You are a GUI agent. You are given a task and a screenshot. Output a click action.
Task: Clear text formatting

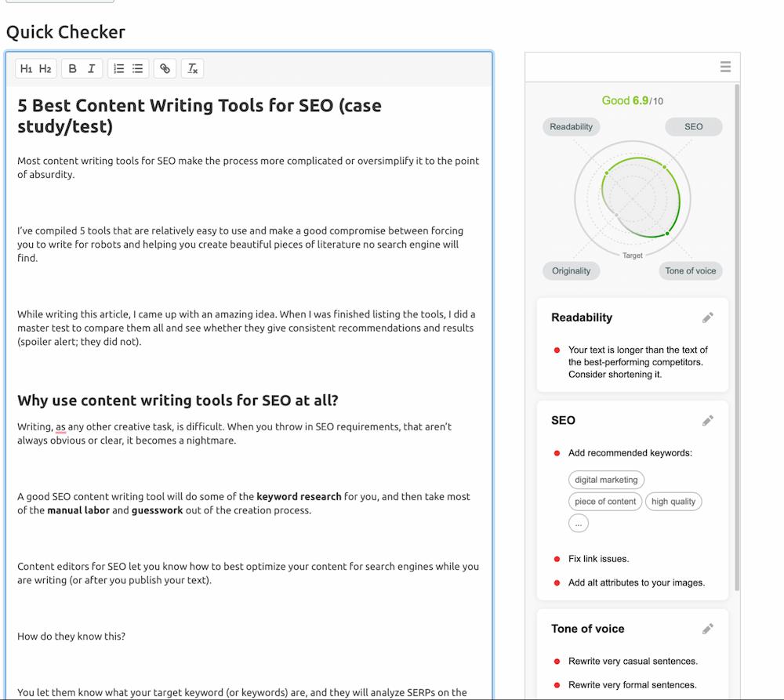tap(193, 68)
